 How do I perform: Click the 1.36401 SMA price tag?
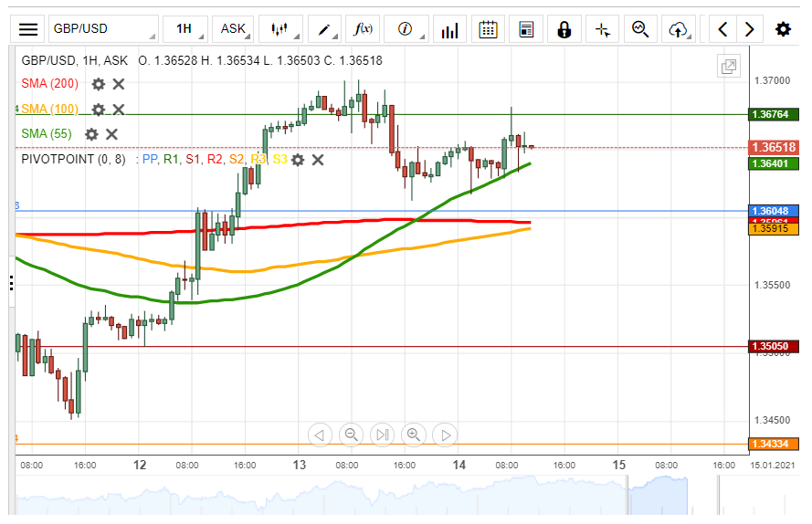[774, 163]
